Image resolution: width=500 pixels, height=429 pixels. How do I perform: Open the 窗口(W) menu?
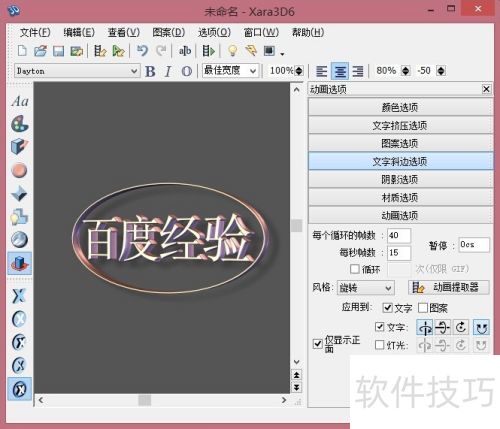pyautogui.click(x=261, y=33)
